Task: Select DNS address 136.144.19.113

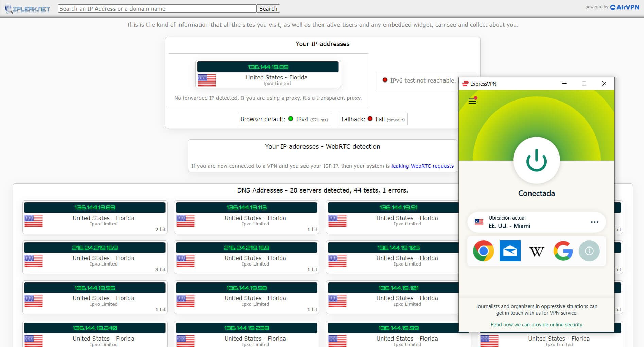Action: (247, 207)
